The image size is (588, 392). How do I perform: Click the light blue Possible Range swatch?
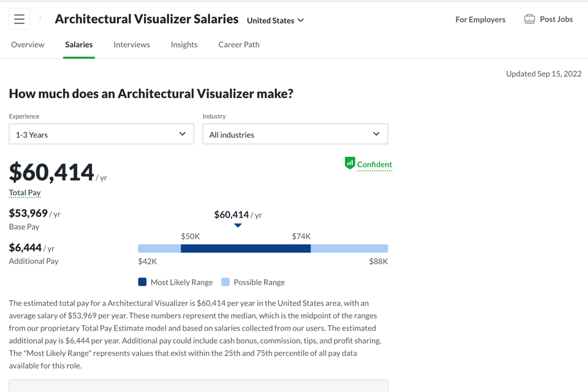pos(225,282)
